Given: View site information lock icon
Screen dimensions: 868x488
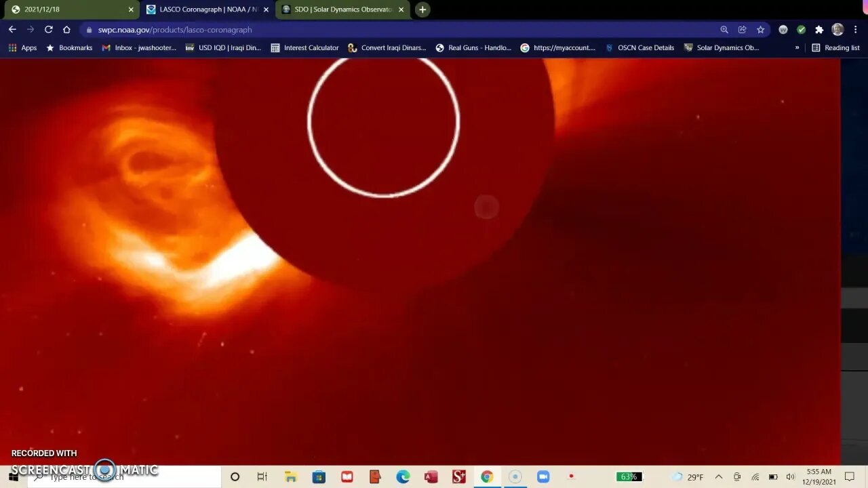Looking at the screenshot, I should pyautogui.click(x=89, y=30).
